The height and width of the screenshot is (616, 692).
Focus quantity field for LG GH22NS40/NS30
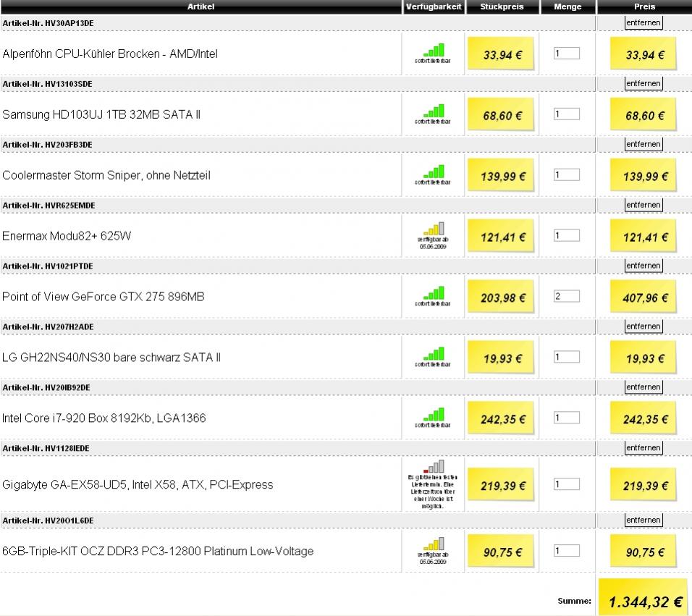tap(567, 357)
